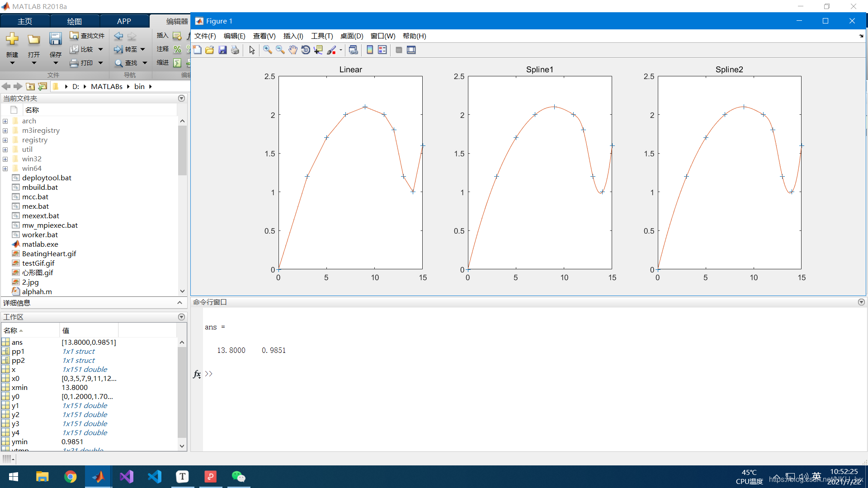Open the Brush color dropdown arrow

pyautogui.click(x=340, y=50)
